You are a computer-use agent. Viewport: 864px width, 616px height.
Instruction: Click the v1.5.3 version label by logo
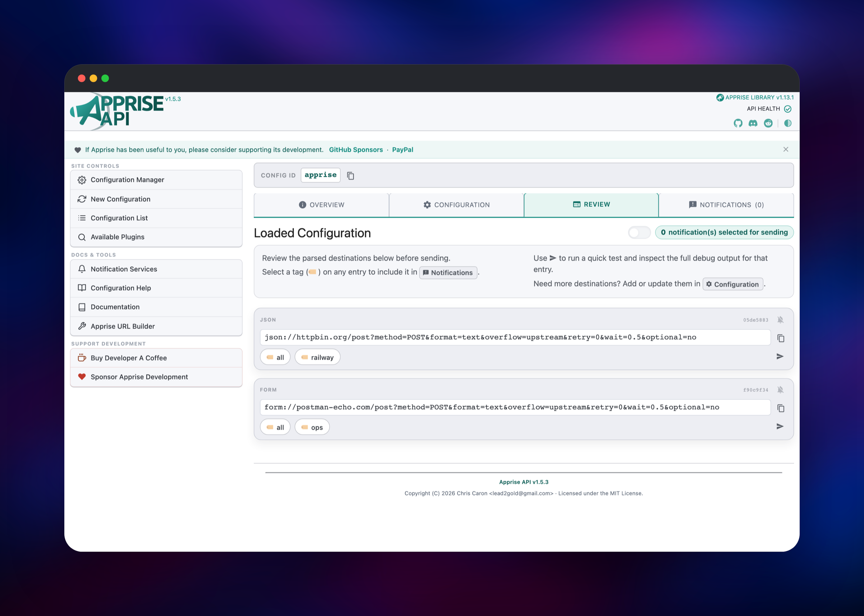[173, 99]
